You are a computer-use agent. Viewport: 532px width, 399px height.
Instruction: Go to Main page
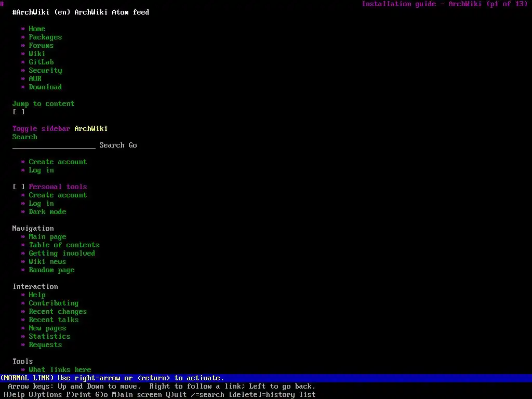pos(47,237)
